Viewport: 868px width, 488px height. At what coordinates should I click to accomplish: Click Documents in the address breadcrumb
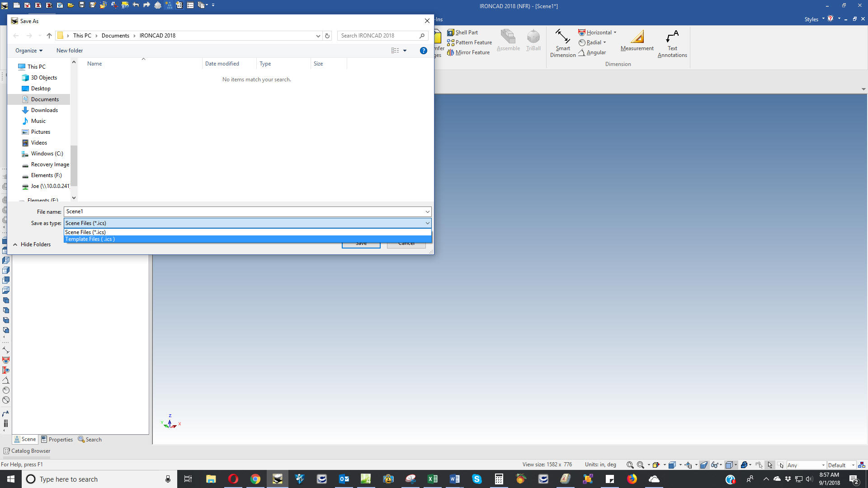click(115, 36)
